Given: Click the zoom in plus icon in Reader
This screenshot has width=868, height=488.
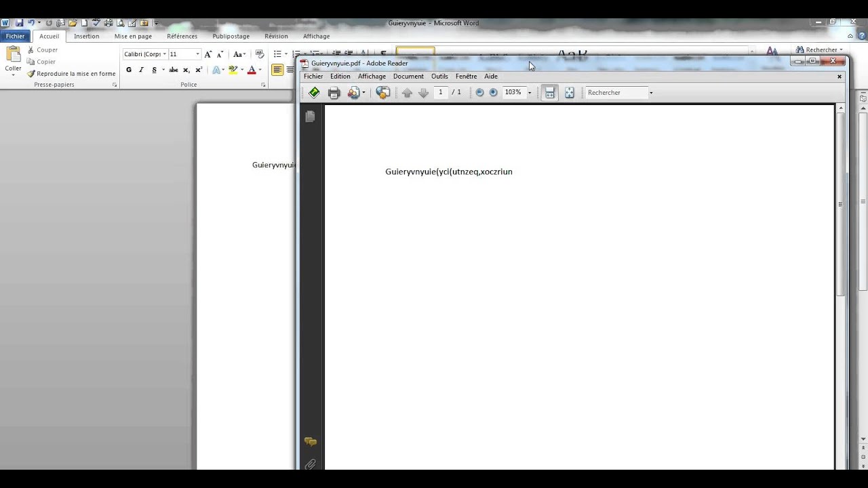Looking at the screenshot, I should pyautogui.click(x=493, y=93).
